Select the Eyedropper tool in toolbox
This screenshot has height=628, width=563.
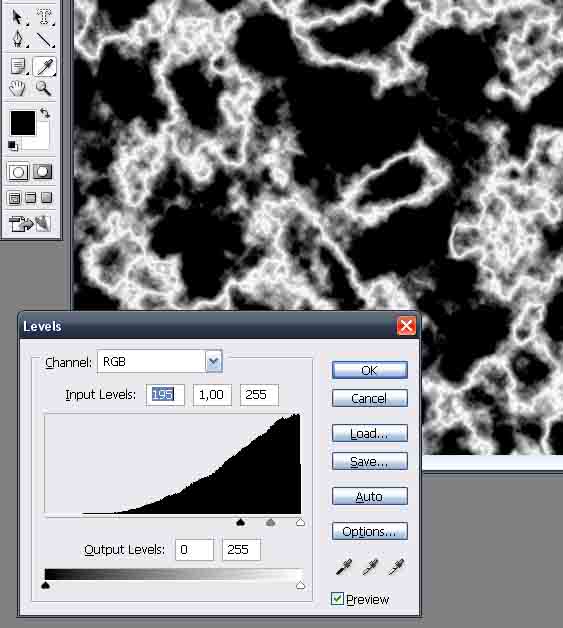coord(44,66)
